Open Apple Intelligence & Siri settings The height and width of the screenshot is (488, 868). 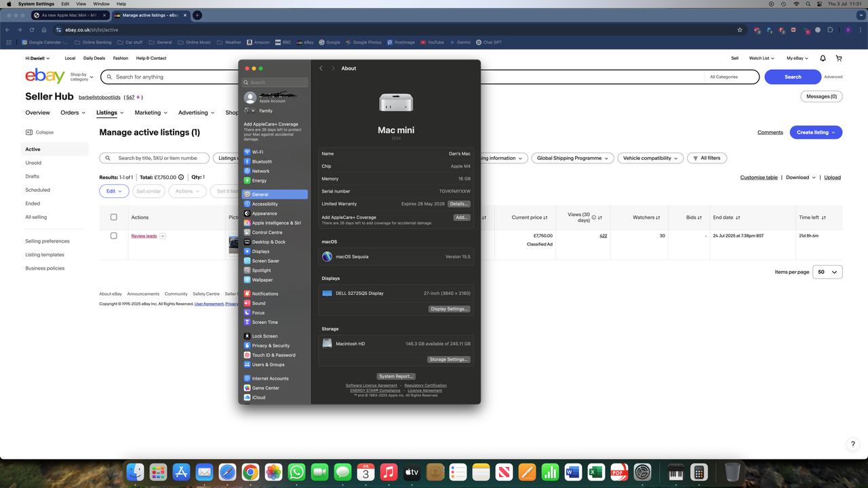[x=279, y=222]
